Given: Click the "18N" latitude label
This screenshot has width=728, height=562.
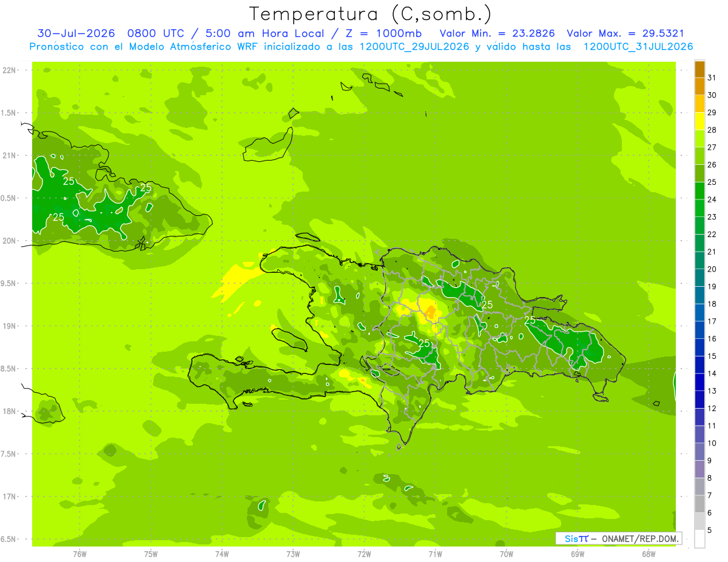Looking at the screenshot, I should point(10,411).
